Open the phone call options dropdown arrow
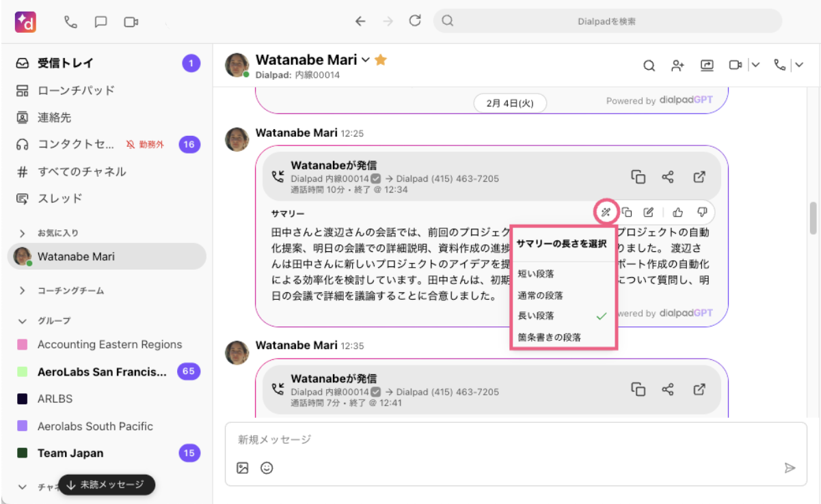The width and height of the screenshot is (821, 504). point(798,66)
